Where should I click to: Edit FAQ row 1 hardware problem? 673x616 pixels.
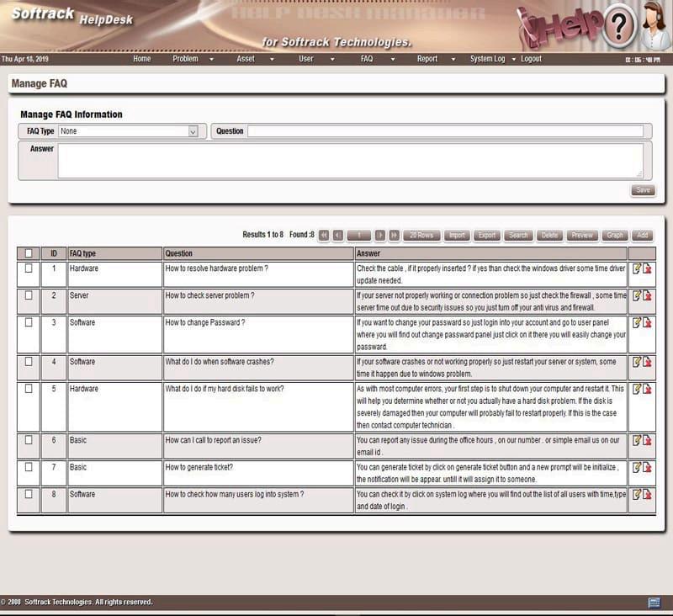coord(637,269)
